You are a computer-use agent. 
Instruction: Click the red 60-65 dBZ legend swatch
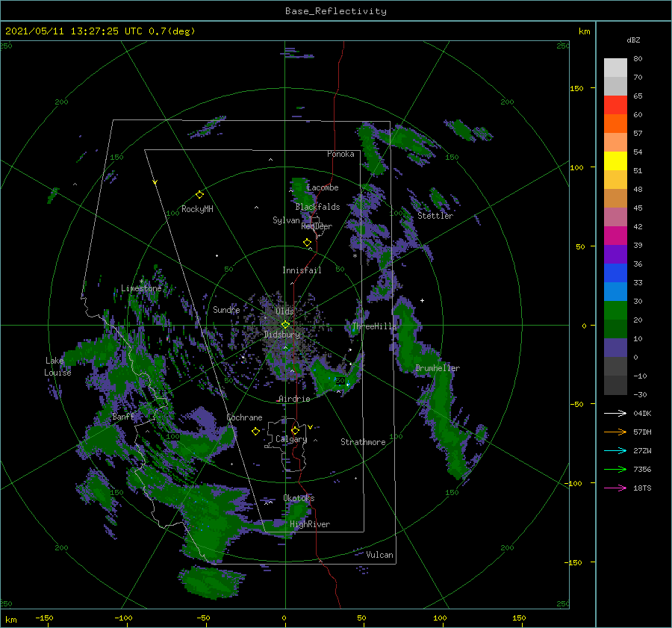point(615,105)
